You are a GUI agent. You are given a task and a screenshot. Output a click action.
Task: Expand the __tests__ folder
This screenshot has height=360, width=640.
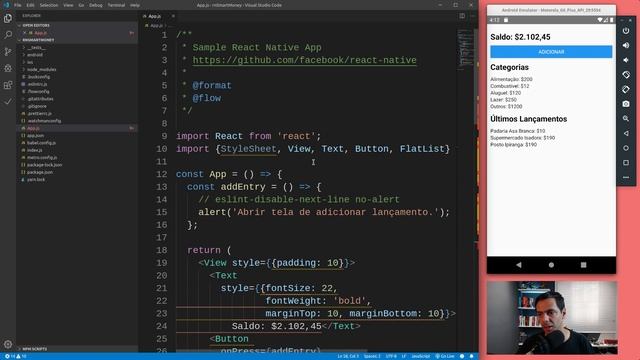[x=36, y=47]
